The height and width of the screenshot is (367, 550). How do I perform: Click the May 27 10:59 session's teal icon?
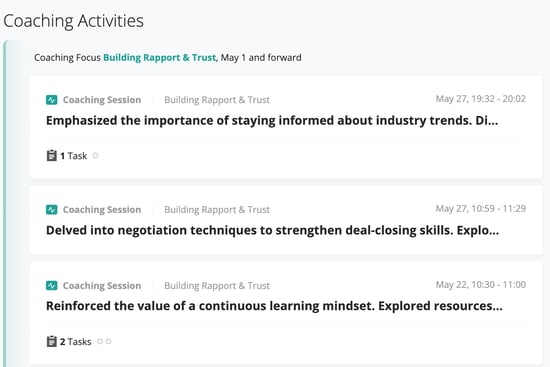tap(52, 210)
